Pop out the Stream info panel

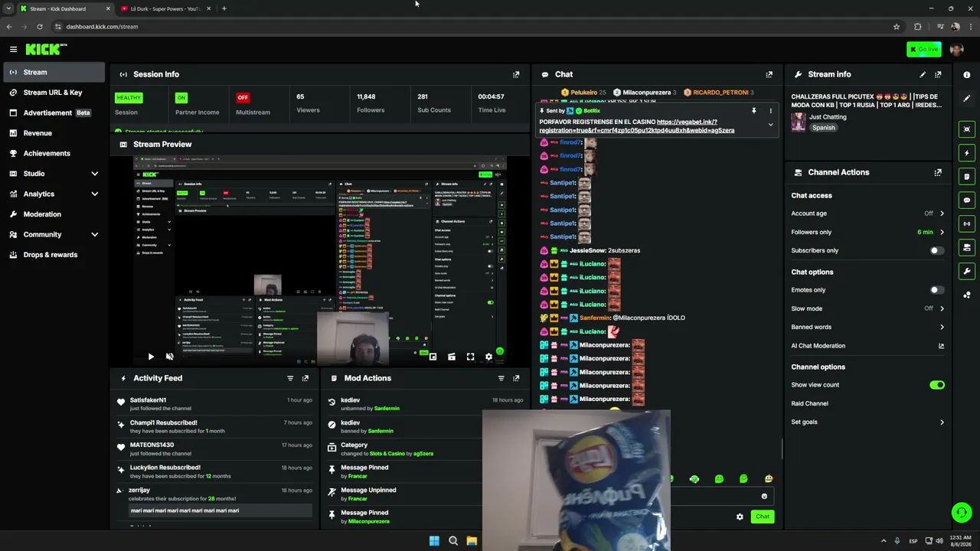(938, 74)
